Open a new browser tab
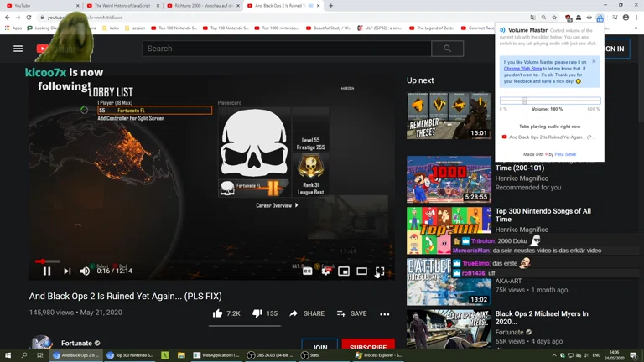The height and width of the screenshot is (362, 644). click(331, 6)
